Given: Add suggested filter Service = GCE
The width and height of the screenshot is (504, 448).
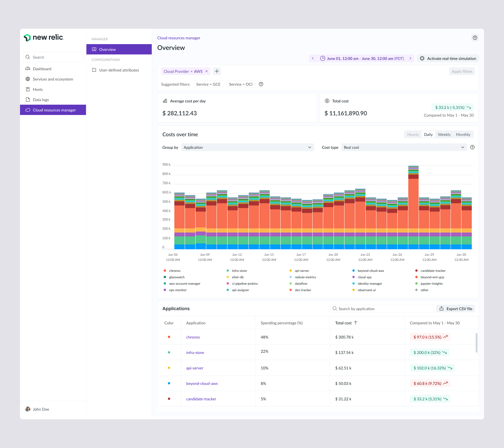Looking at the screenshot, I should tap(208, 84).
